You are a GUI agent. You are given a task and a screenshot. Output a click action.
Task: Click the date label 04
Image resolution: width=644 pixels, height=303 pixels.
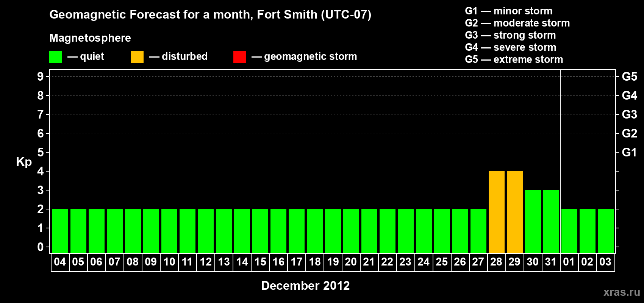point(60,262)
